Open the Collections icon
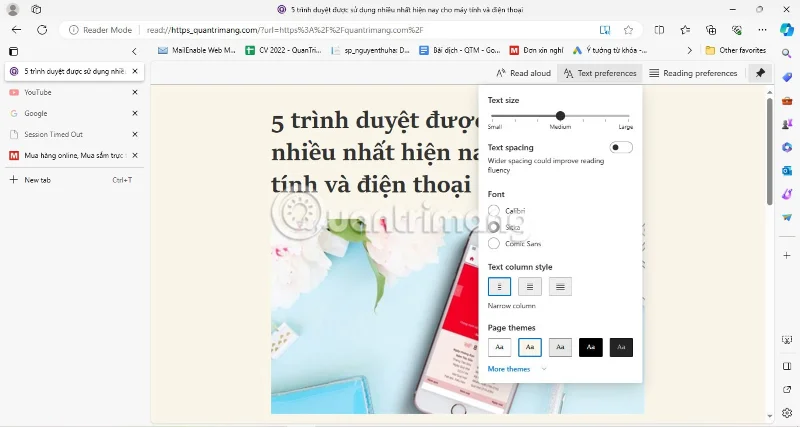The image size is (800, 427). (x=711, y=30)
